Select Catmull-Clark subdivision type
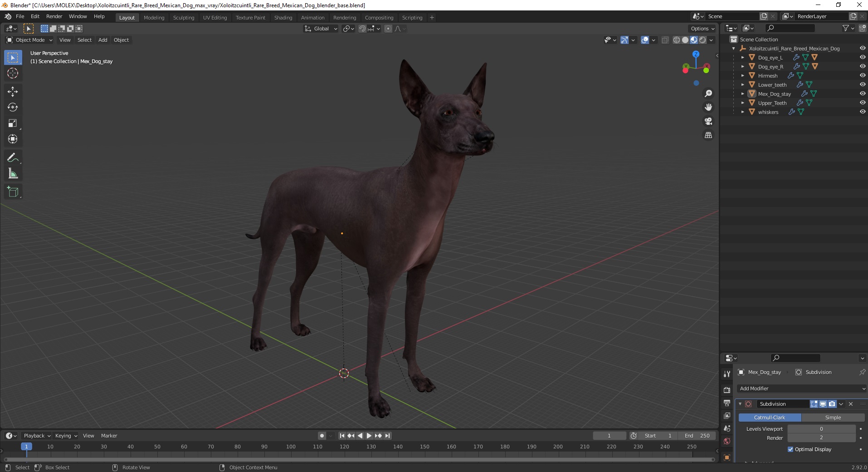This screenshot has height=472, width=868. pyautogui.click(x=770, y=418)
